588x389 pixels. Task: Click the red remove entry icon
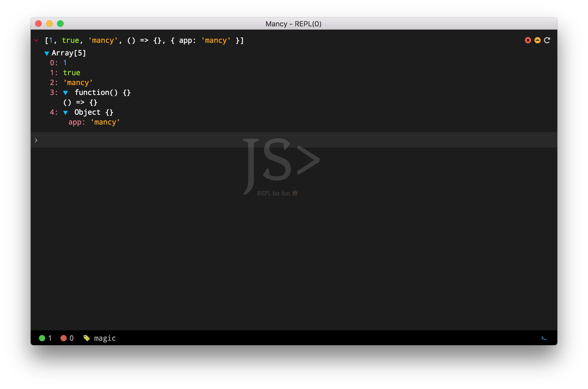[x=528, y=40]
